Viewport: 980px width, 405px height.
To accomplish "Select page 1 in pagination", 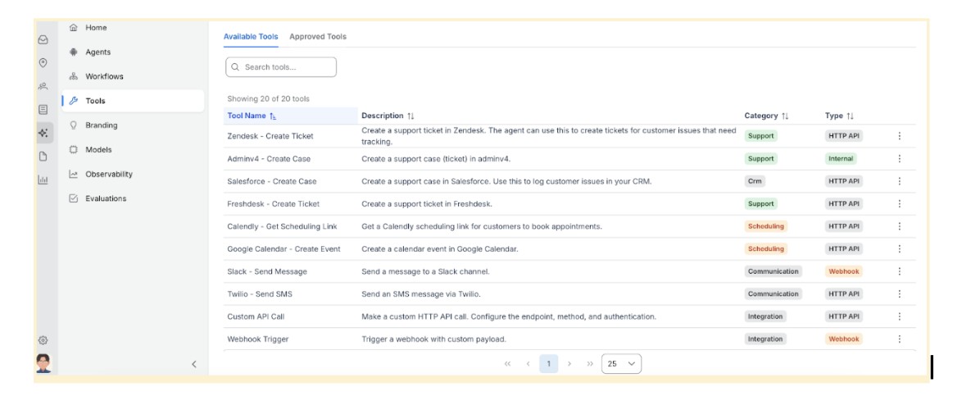I will coord(549,364).
